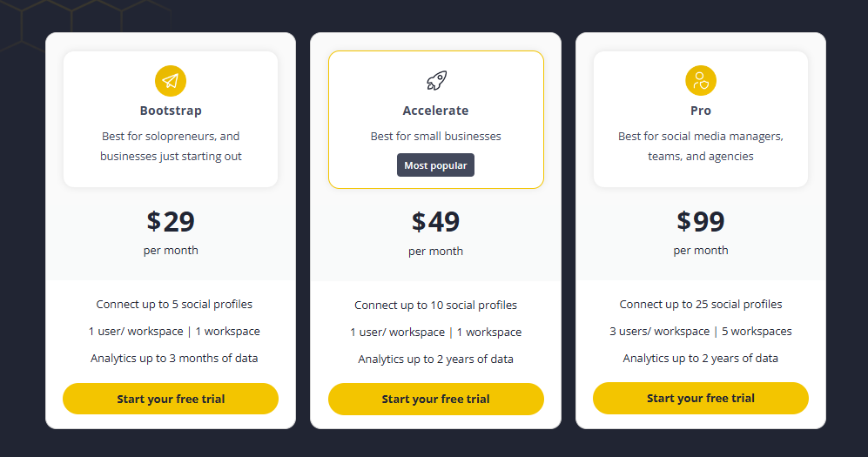Click the $49 price

click(x=435, y=222)
